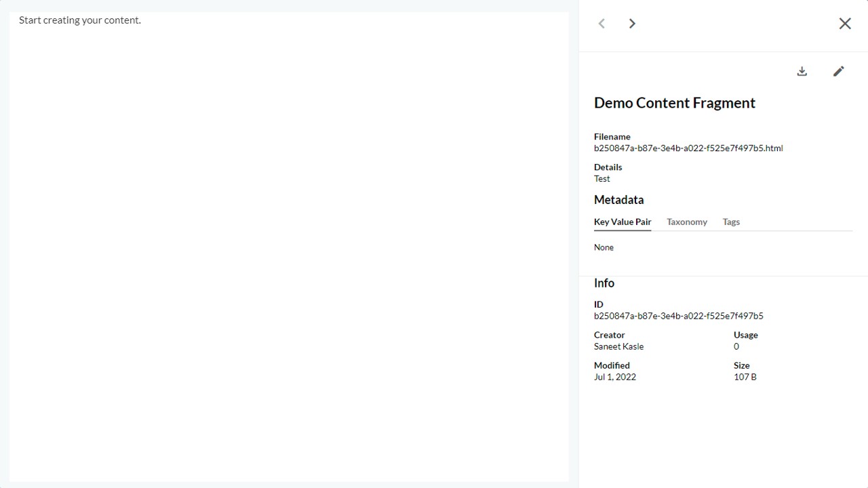Click the modified date Jul 1, 2022
Screen dimensions: 868x488
(x=615, y=377)
